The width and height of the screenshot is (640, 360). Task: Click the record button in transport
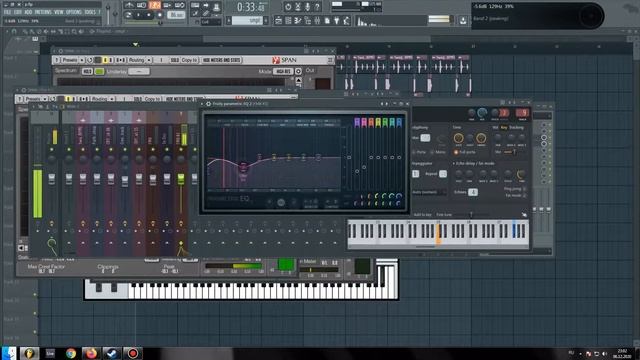tap(160, 15)
